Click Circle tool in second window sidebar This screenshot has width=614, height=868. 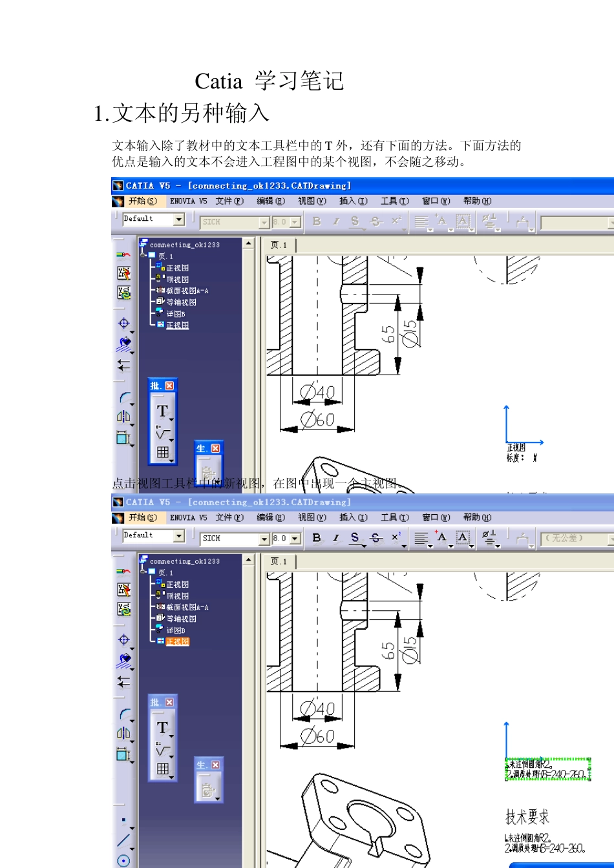tap(123, 860)
